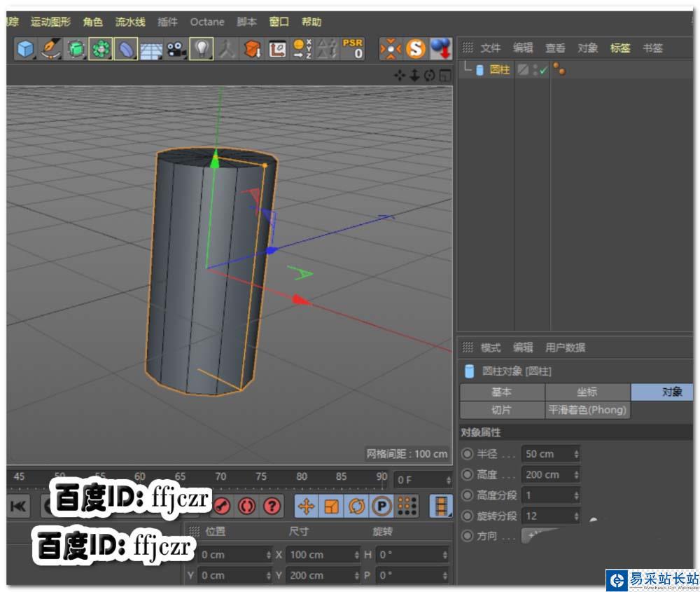Image resolution: width=700 pixels, height=592 pixels.
Task: Toggle the 半径 animation circle button
Action: click(467, 454)
